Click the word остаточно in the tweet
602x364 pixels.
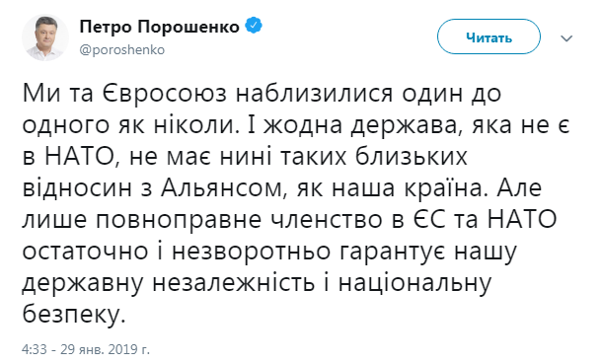tap(85, 252)
